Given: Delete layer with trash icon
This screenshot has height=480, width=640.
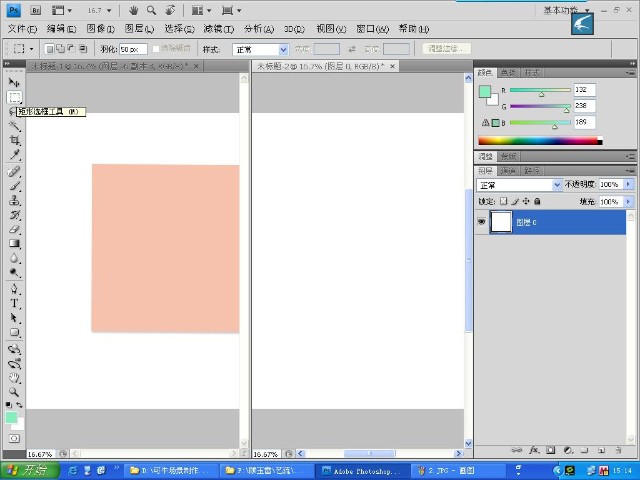Looking at the screenshot, I should click(x=618, y=450).
